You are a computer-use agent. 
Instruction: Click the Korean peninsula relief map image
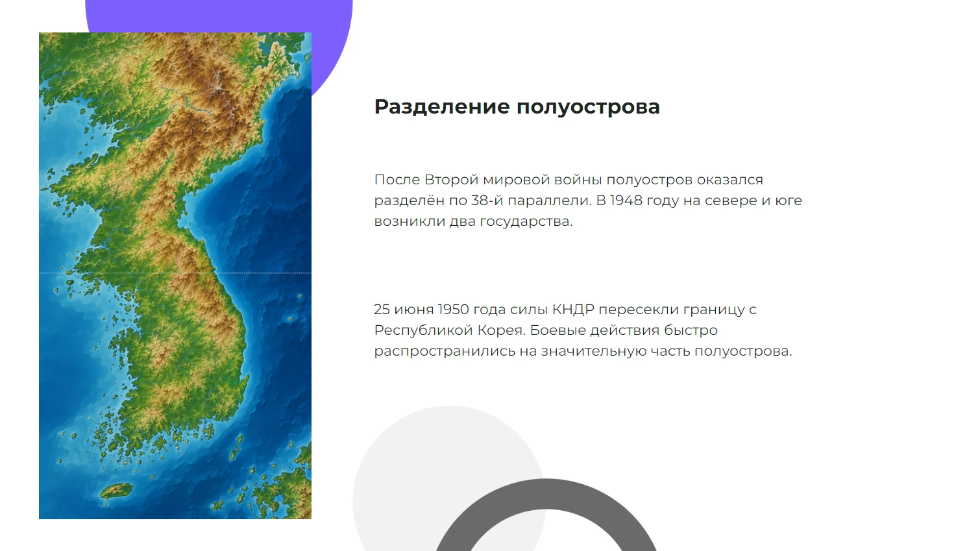[175, 276]
